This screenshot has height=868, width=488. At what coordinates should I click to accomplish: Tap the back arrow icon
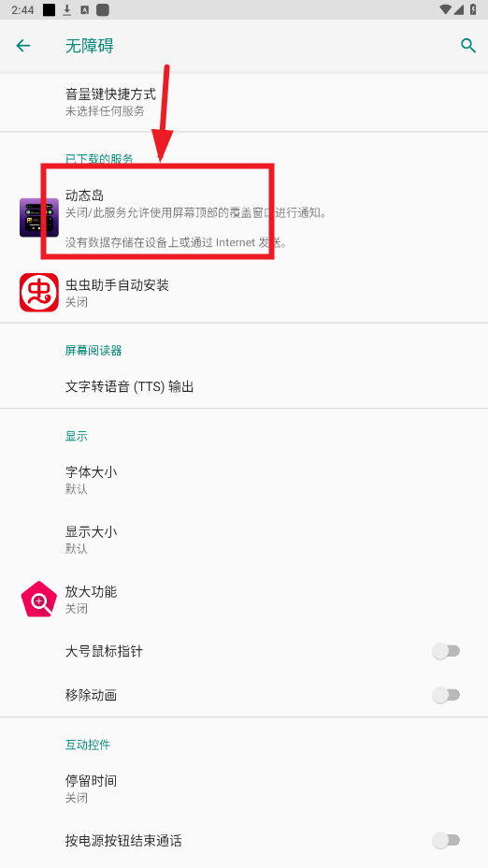click(x=23, y=46)
